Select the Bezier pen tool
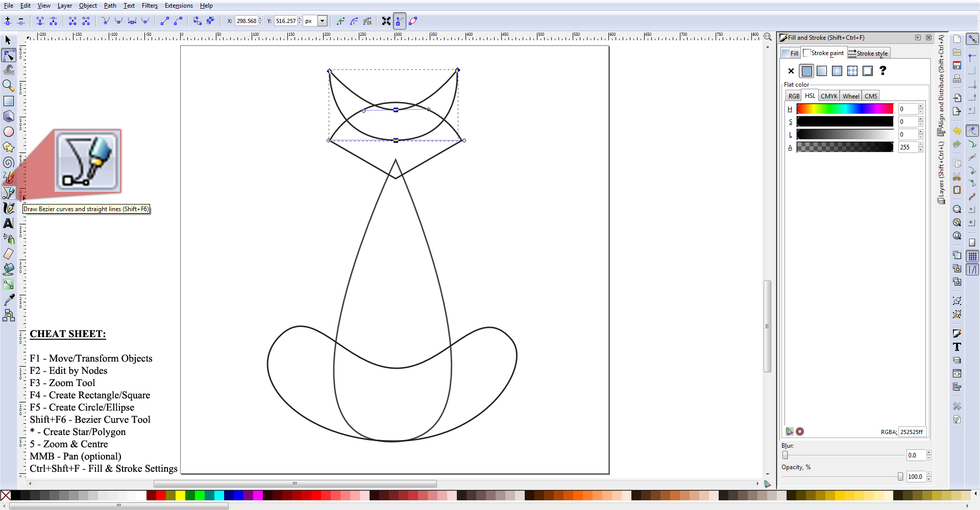Image resolution: width=980 pixels, height=510 pixels. coord(9,193)
